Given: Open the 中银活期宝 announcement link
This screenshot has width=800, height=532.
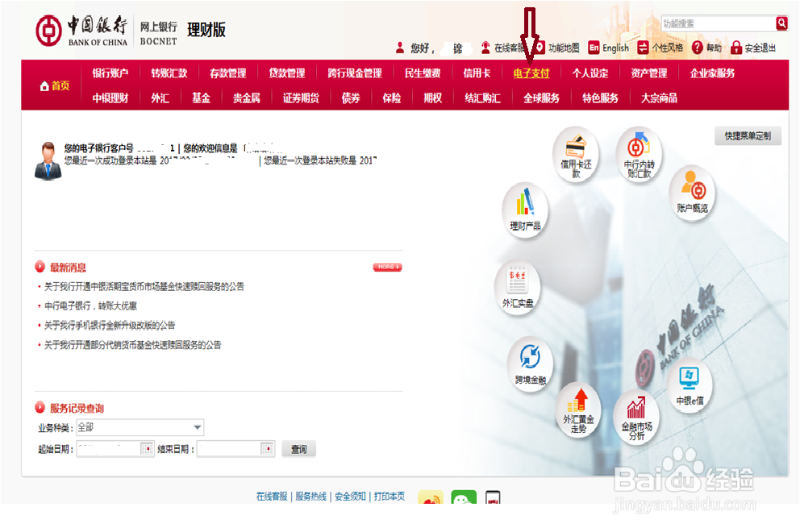Looking at the screenshot, I should (144, 286).
